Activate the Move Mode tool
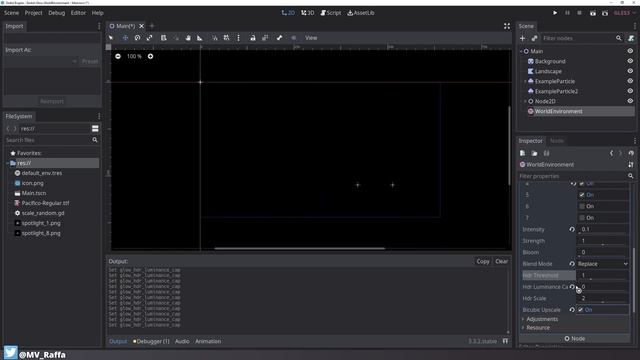Image resolution: width=640 pixels, height=360 pixels. [125, 38]
